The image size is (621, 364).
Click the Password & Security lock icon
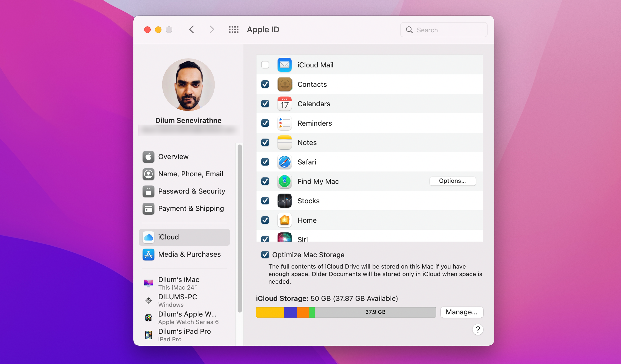pyautogui.click(x=148, y=191)
